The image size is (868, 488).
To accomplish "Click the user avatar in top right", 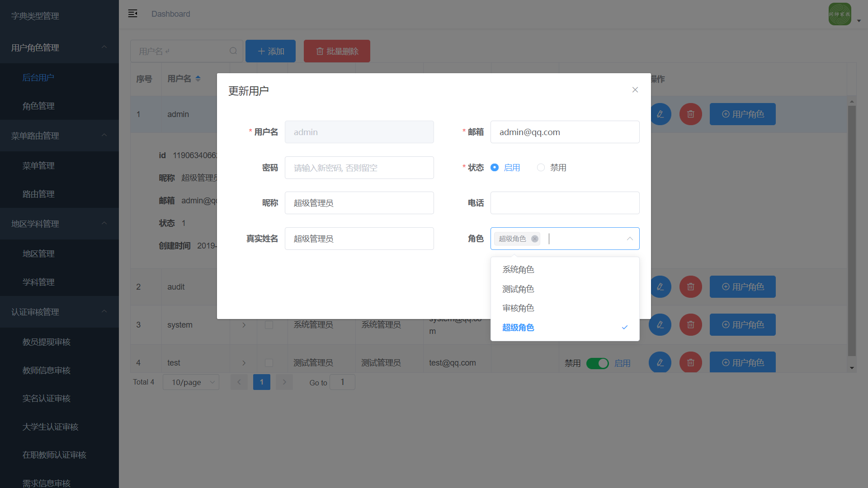I will (840, 14).
